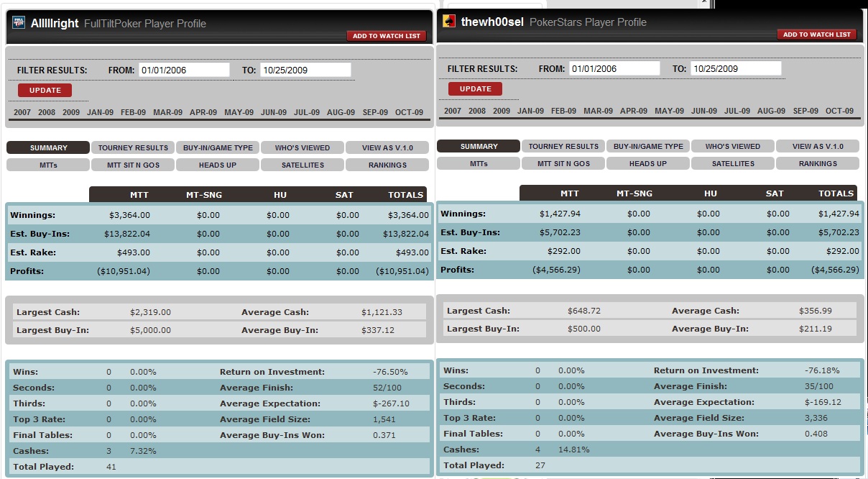Select APR-09 in the Allllright profile
Screen dimensions: 868x479
pos(203,112)
